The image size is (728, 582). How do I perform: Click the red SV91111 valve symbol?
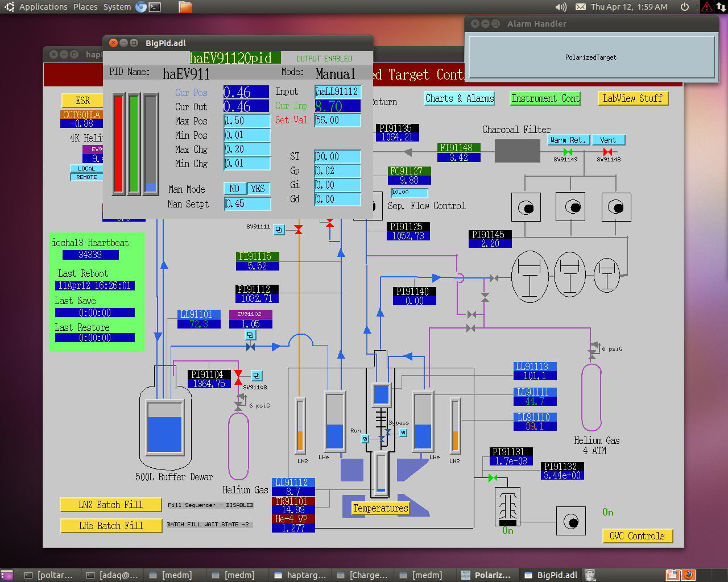299,230
